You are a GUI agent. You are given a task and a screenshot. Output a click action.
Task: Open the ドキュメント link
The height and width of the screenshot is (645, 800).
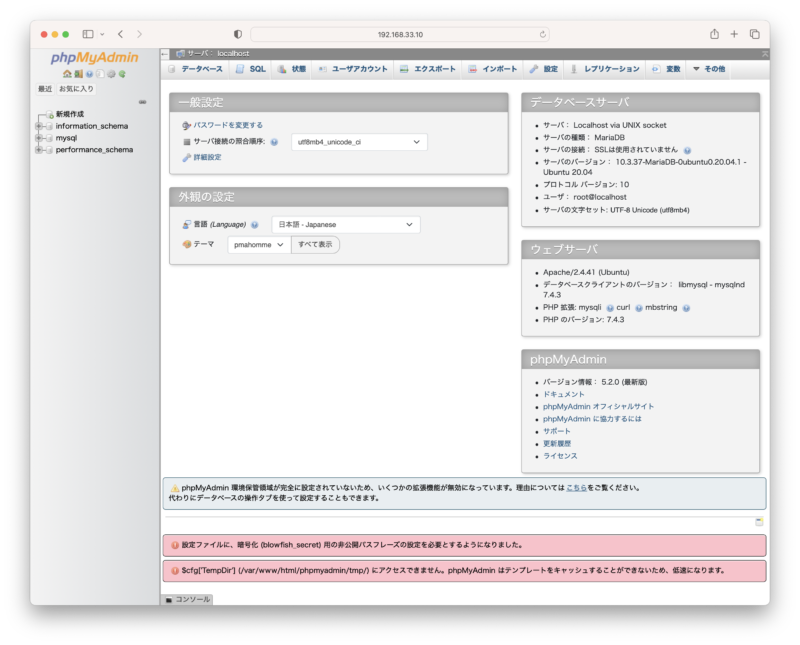pyautogui.click(x=564, y=394)
